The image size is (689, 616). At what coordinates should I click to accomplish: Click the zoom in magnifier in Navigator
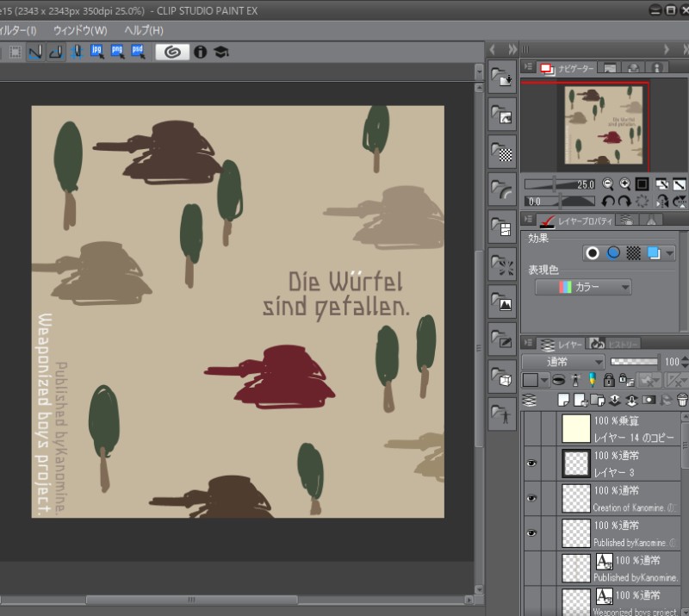pyautogui.click(x=624, y=184)
